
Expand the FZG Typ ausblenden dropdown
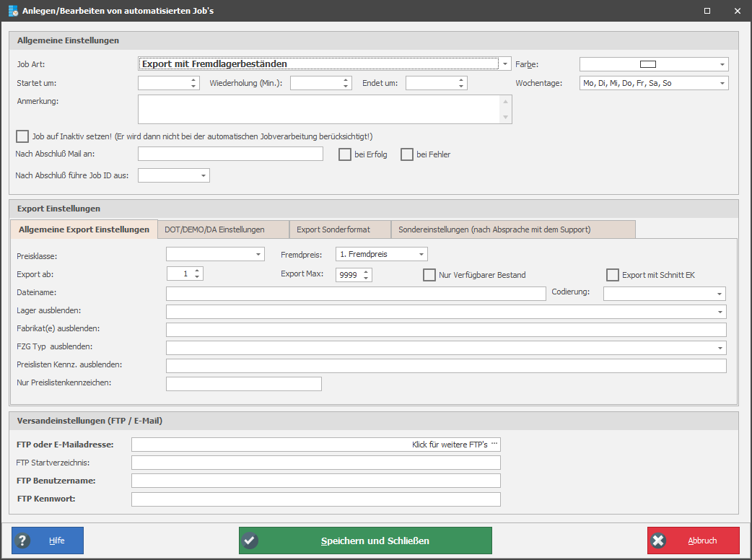tap(720, 348)
